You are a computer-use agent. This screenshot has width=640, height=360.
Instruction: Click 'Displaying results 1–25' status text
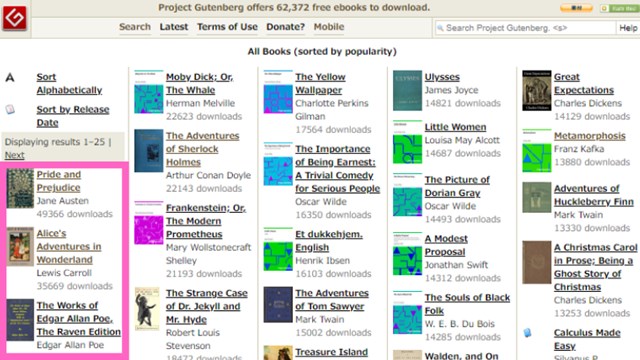[x=55, y=142]
